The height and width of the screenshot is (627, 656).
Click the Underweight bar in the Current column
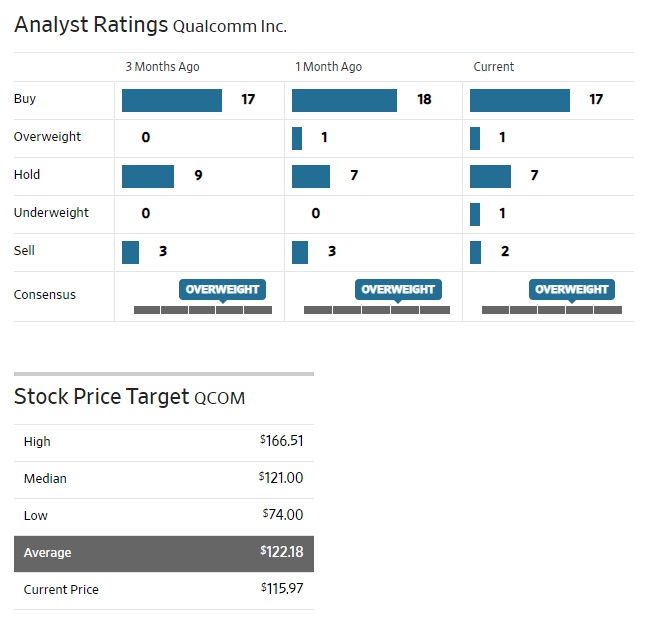click(475, 214)
